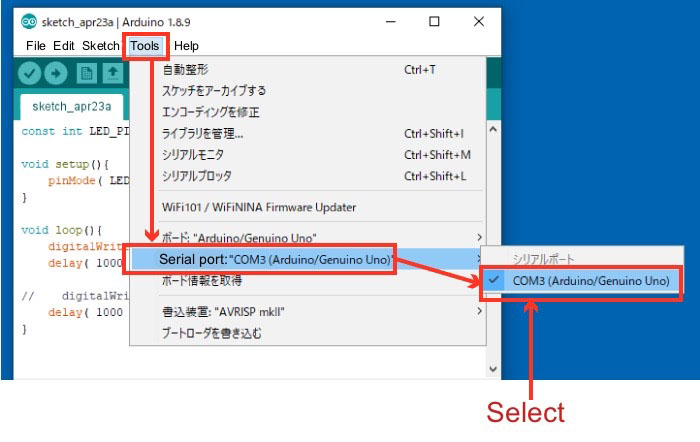
Task: Select the sketch_apr23a tab
Action: 71,106
